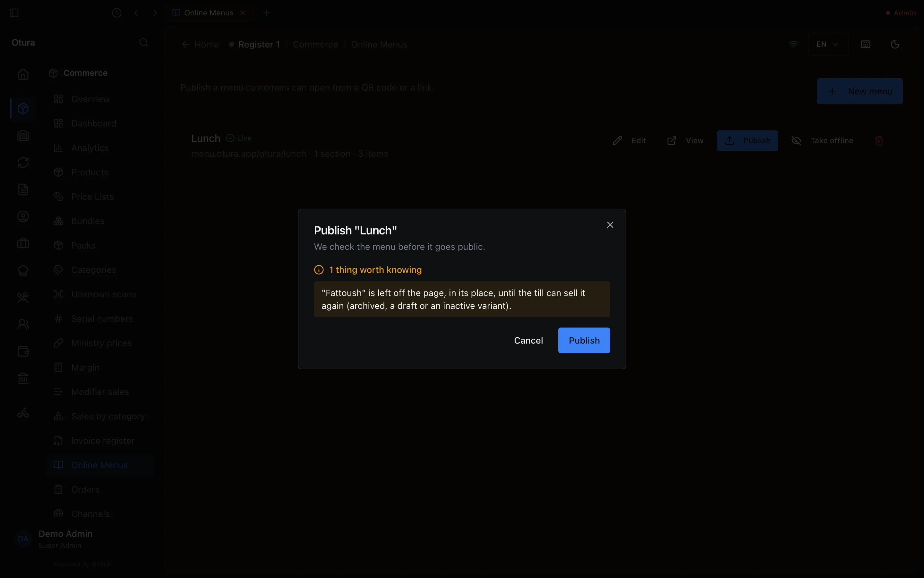
Task: Open Demo Admin user profile
Action: [82, 539]
